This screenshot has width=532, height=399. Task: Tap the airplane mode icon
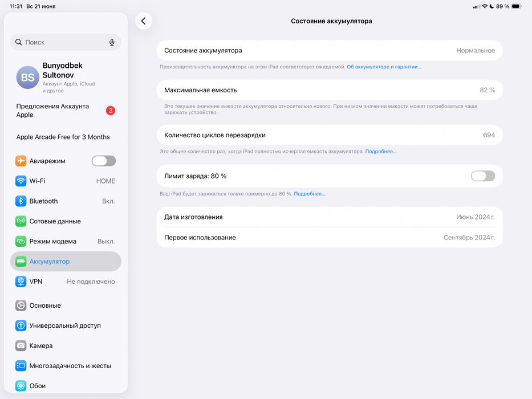tap(21, 161)
